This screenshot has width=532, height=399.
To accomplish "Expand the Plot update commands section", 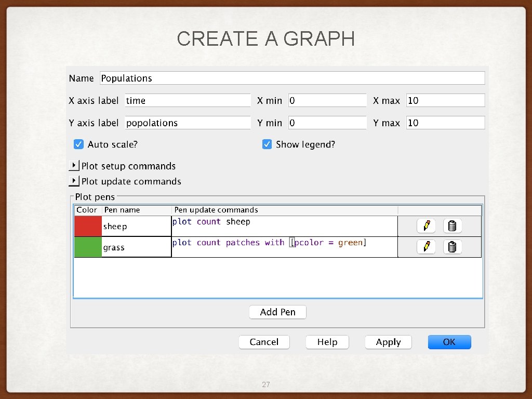I will click(73, 181).
